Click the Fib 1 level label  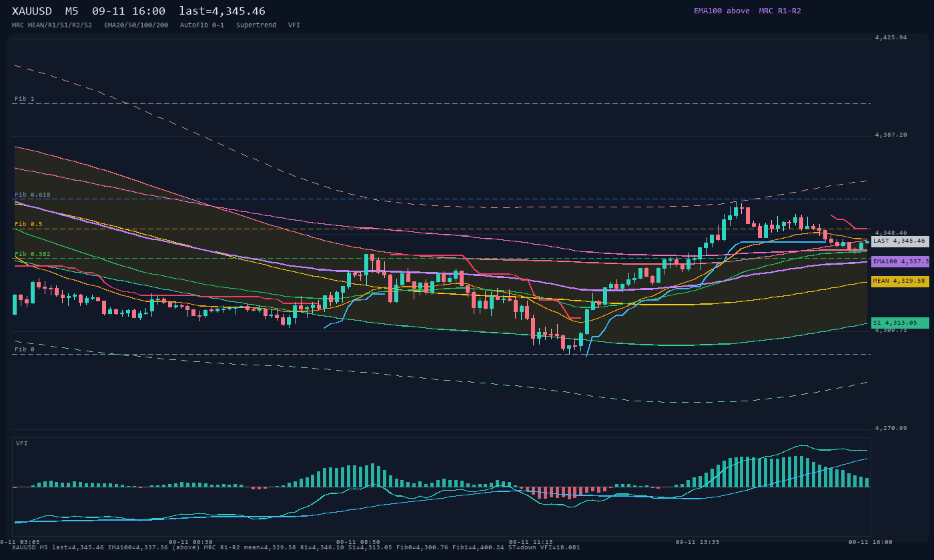[25, 99]
